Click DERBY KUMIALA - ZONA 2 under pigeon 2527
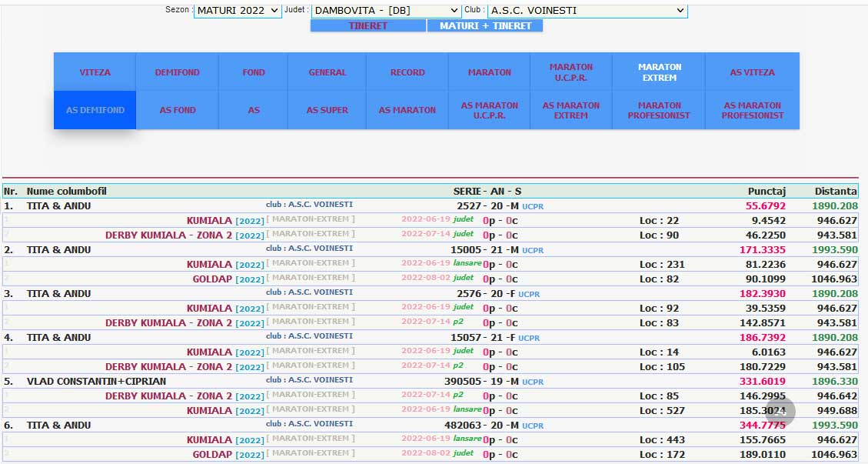The height and width of the screenshot is (464, 868). coord(169,235)
